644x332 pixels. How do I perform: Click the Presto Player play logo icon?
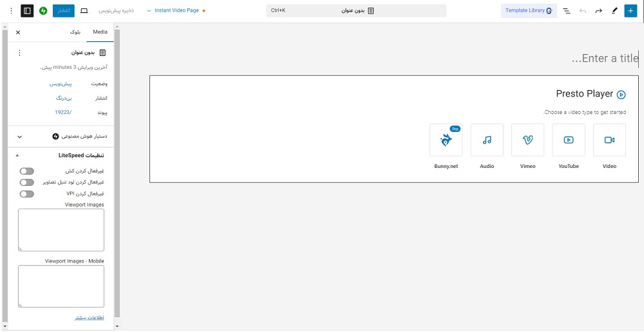[621, 95]
